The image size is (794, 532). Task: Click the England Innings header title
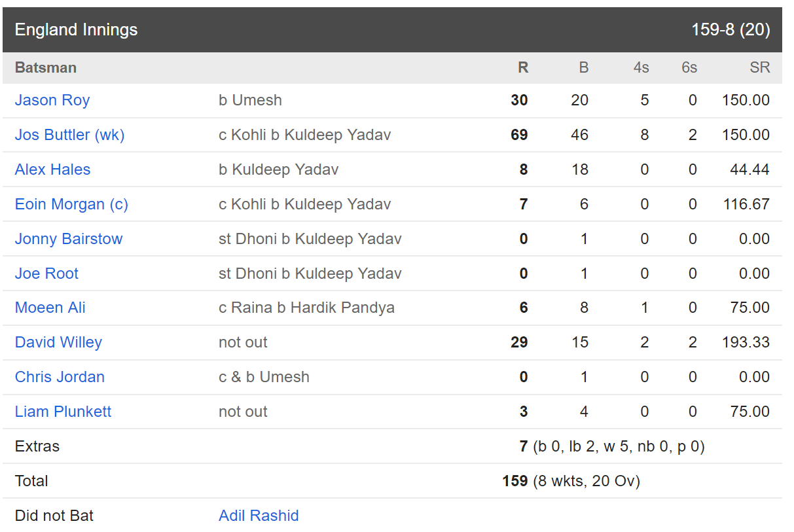[x=76, y=29]
